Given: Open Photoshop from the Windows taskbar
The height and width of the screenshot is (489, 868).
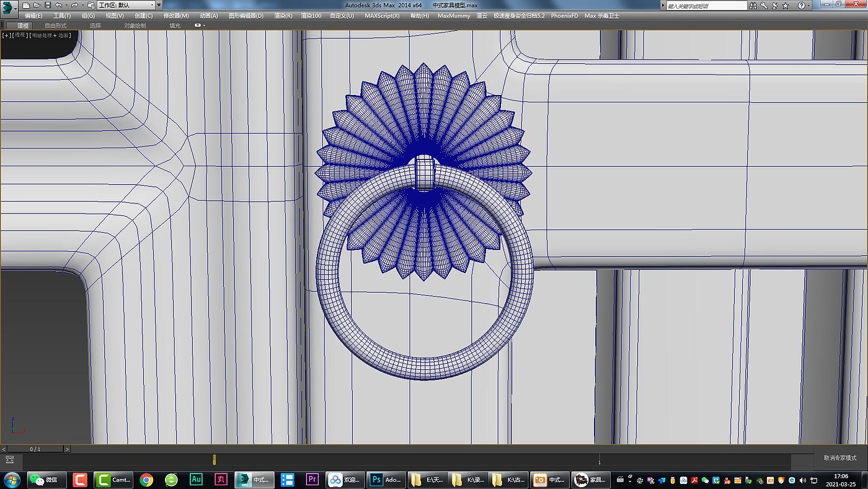Looking at the screenshot, I should point(386,480).
